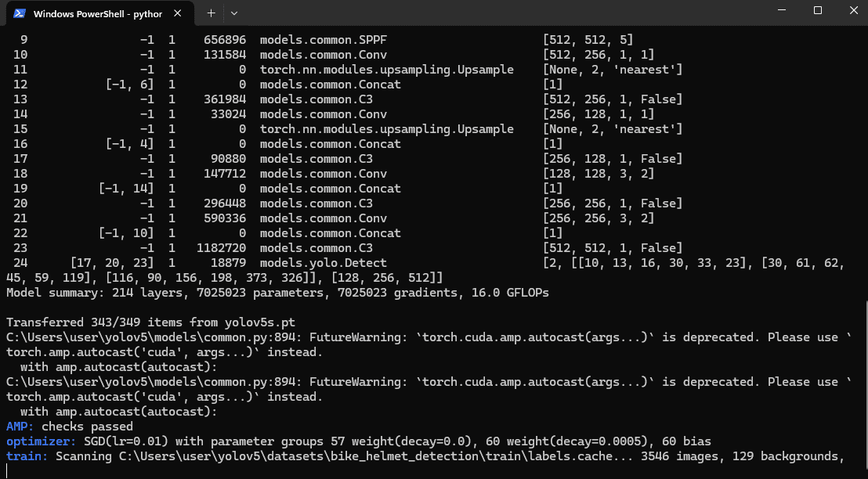Click the blue optimizer: label
The width and height of the screenshot is (868, 479).
pos(42,441)
